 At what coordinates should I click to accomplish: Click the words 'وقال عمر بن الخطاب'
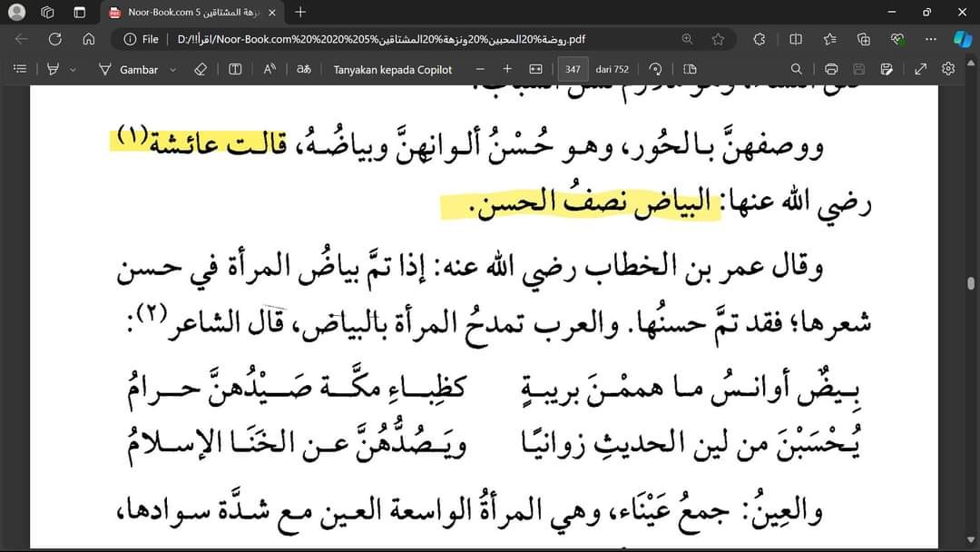(704, 267)
